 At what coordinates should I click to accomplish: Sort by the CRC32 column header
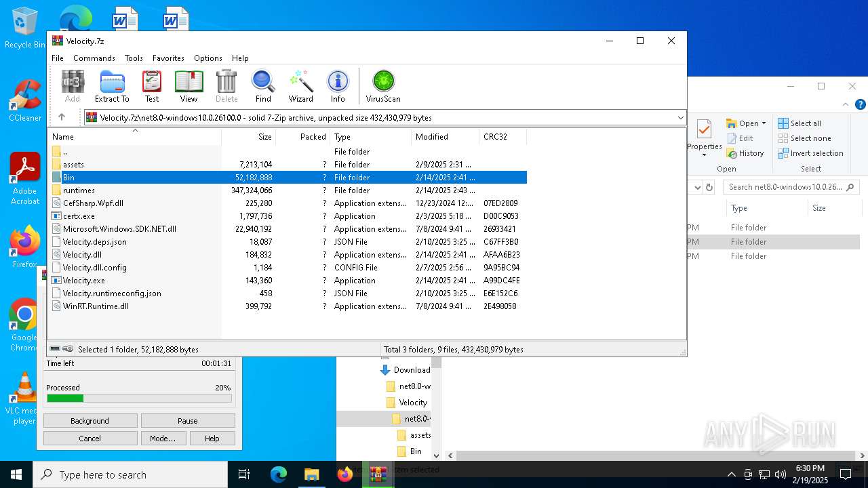coord(502,136)
